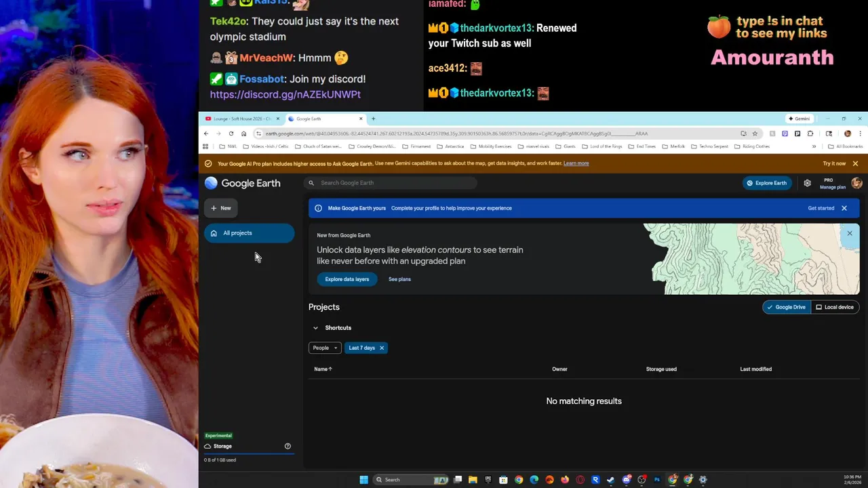The height and width of the screenshot is (488, 868).
Task: Open the browser home page button
Action: (243, 134)
